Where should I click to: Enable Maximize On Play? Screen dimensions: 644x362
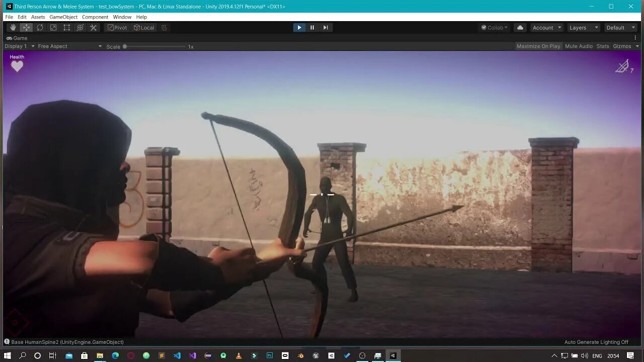click(538, 46)
